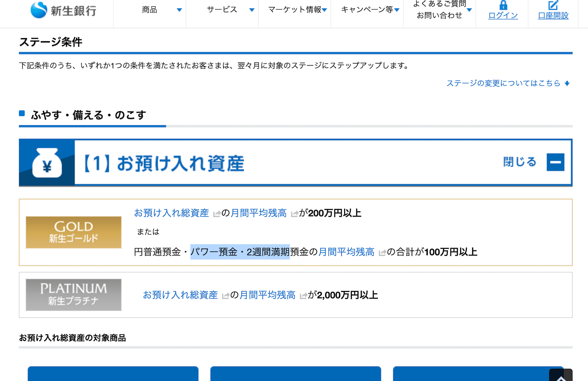This screenshot has width=588, height=381.
Task: Open 月間平均残高 link before が200万円以上
Action: point(259,213)
